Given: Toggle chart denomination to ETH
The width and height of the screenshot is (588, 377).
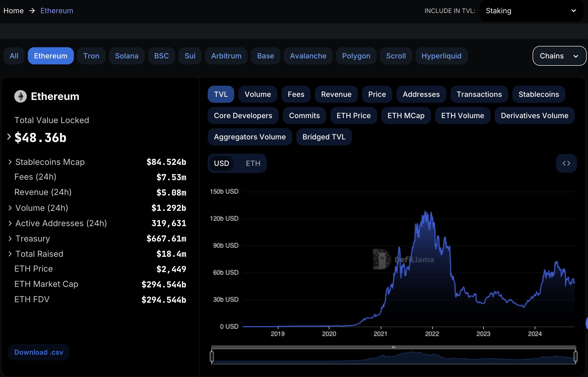Looking at the screenshot, I should [x=253, y=163].
